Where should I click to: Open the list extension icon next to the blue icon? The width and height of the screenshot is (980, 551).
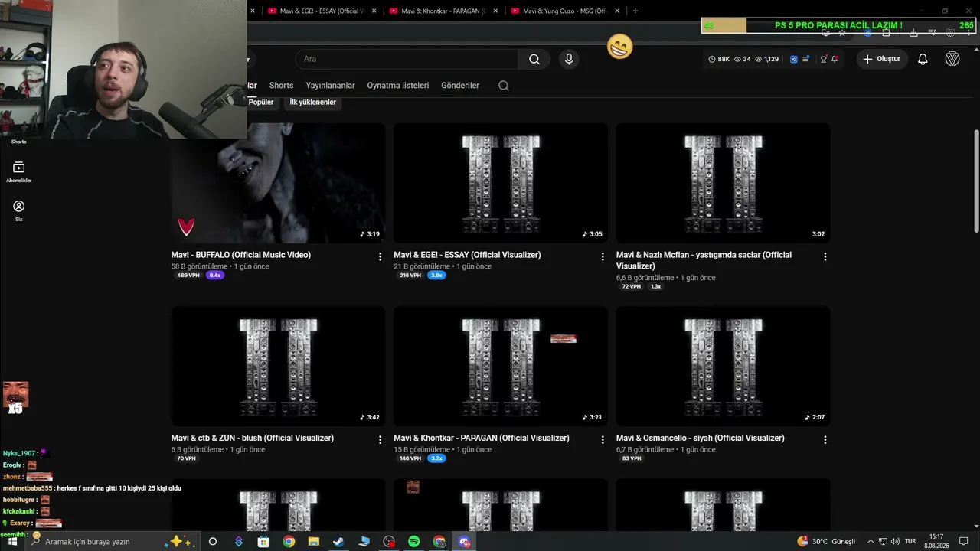pos(805,59)
